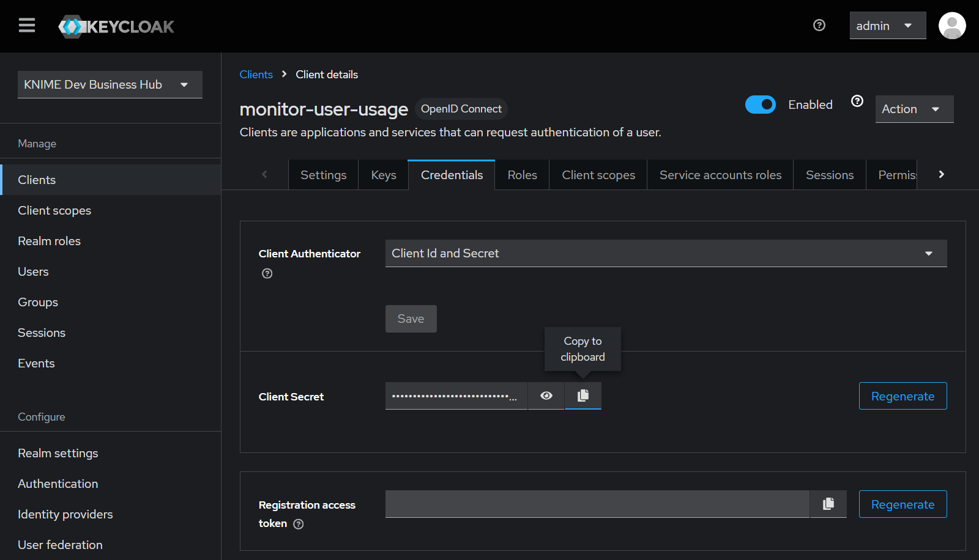Regenerate the client secret
The width and height of the screenshot is (979, 560).
(903, 396)
